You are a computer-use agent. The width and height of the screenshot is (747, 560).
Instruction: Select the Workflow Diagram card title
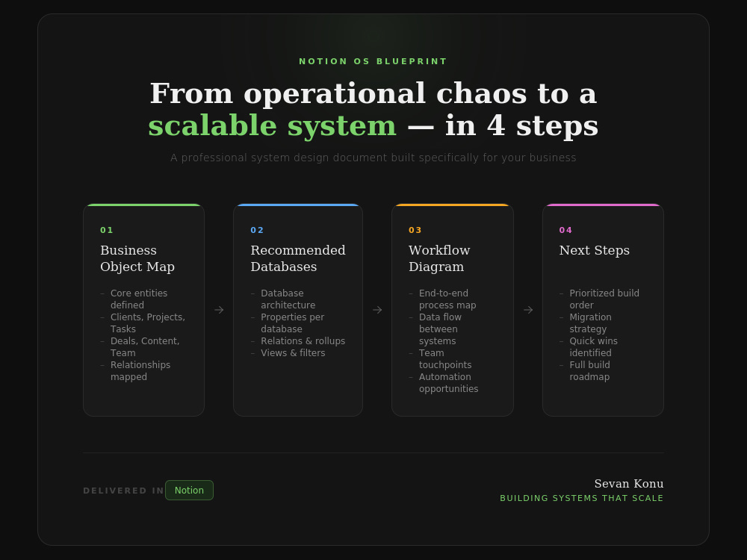point(438,258)
